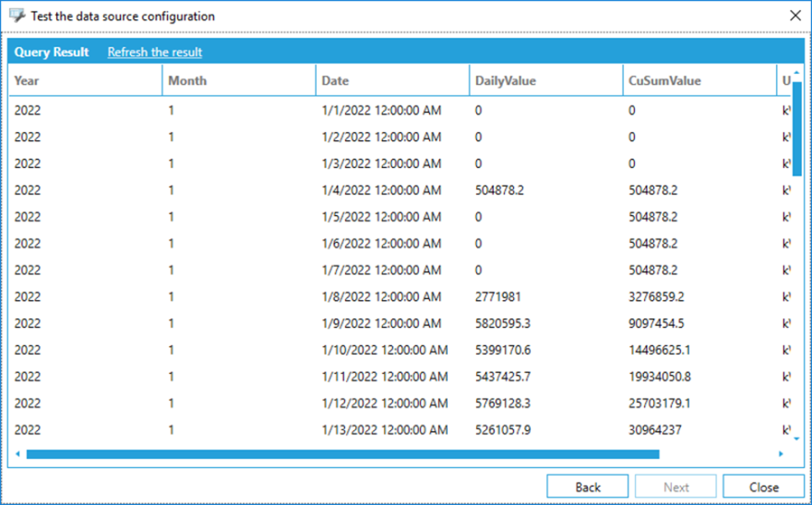Select CuSumValue cell 9097454.5
812x505 pixels.
point(659,323)
